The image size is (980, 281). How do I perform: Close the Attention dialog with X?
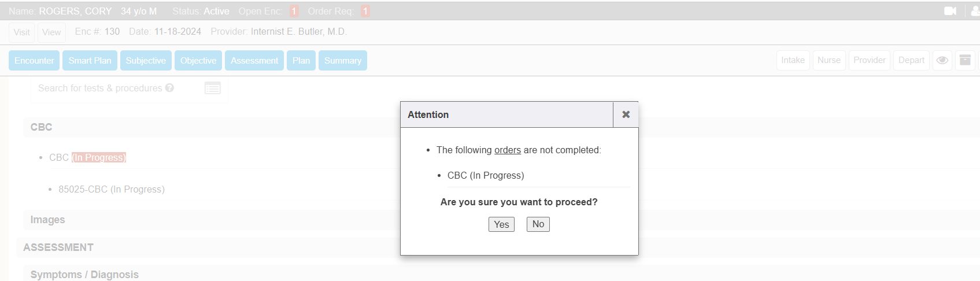coord(626,114)
